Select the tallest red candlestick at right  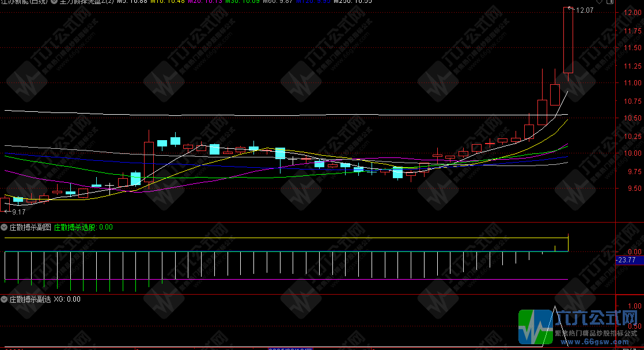567,40
